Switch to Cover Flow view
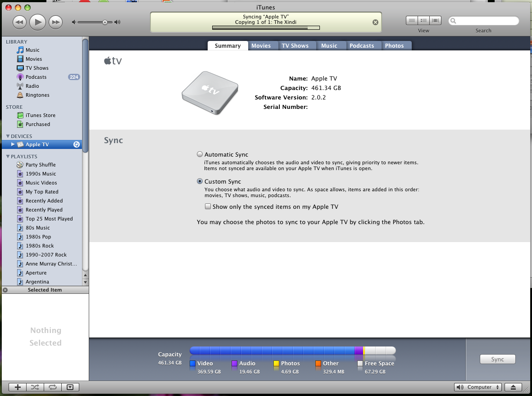 435,21
